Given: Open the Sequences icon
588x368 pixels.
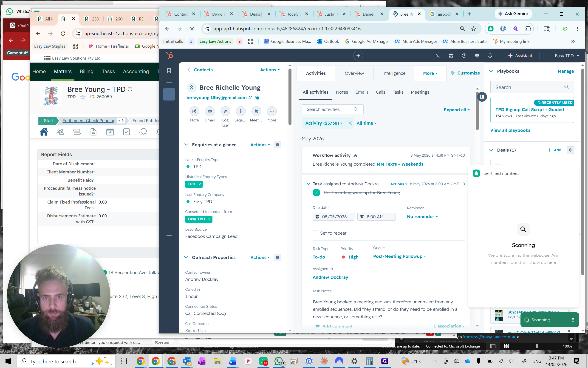Looking at the screenshot, I should 240,111.
